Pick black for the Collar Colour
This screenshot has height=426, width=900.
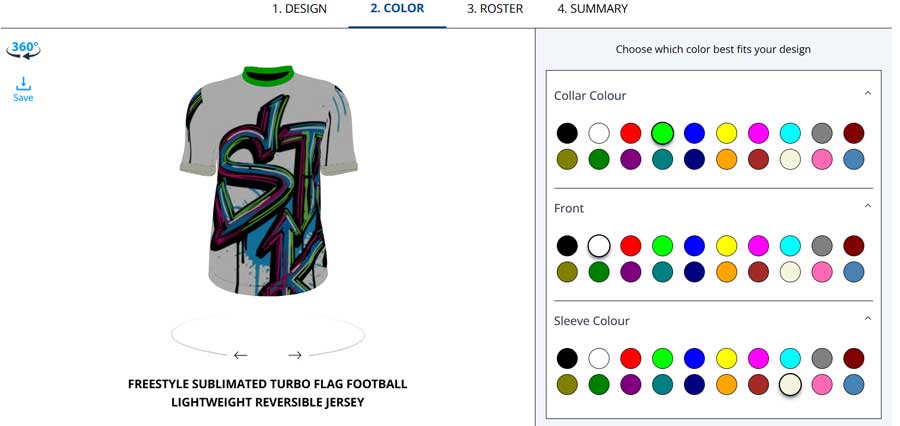pyautogui.click(x=567, y=132)
